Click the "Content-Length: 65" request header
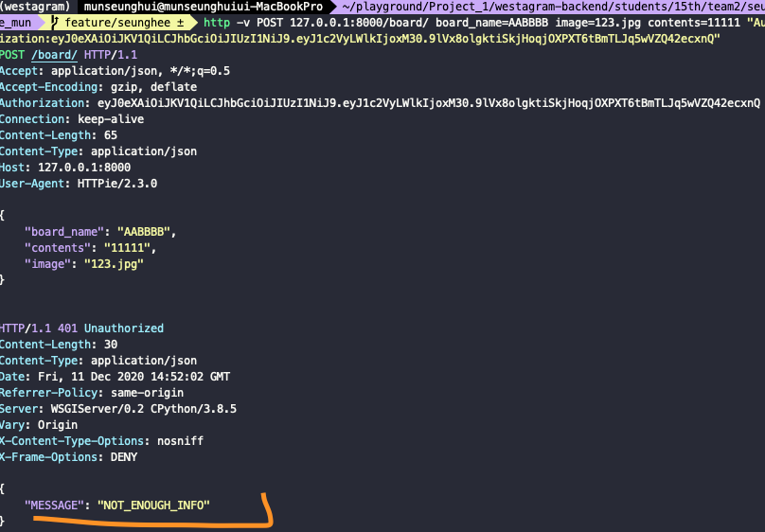This screenshot has width=765, height=532. [x=59, y=135]
